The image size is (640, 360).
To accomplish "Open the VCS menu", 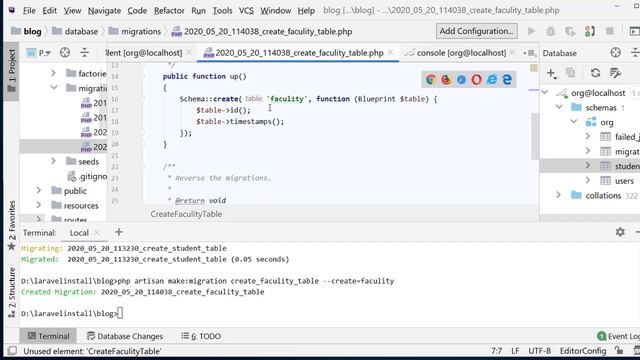I will pyautogui.click(x=246, y=10).
